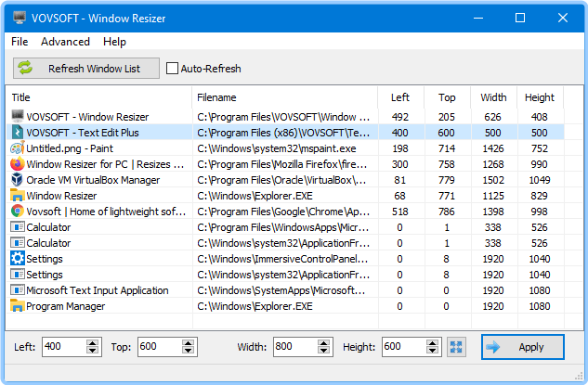Select "Oracle VM VirtualBox Manager" title text
Image resolution: width=588 pixels, height=385 pixels.
click(x=93, y=180)
